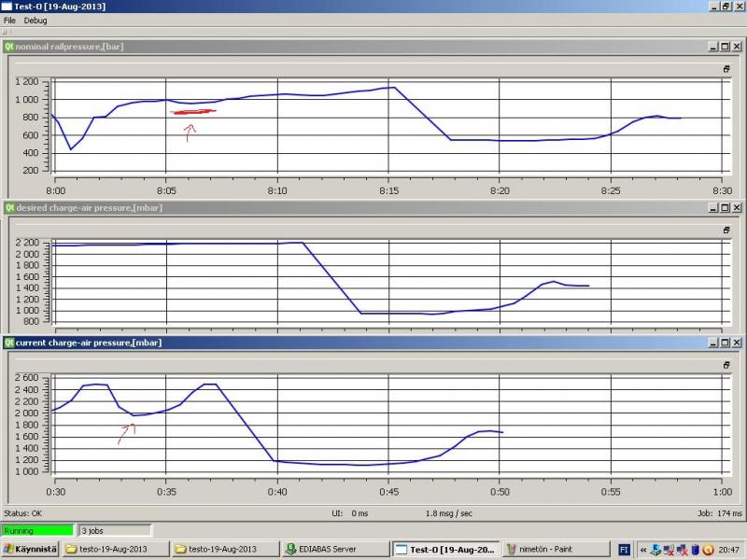The height and width of the screenshot is (560, 747).
Task: Float the desired charge-air pressure dock panel
Action: pyautogui.click(x=726, y=230)
